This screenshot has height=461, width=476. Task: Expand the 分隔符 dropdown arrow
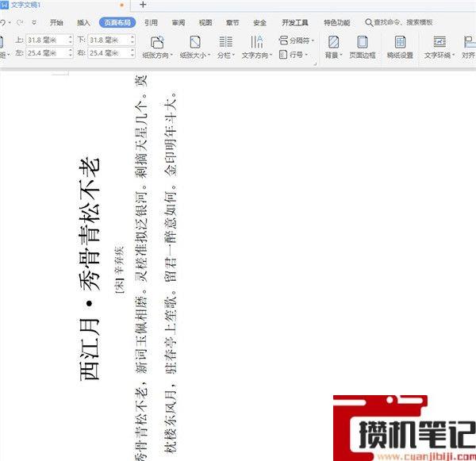click(313, 40)
